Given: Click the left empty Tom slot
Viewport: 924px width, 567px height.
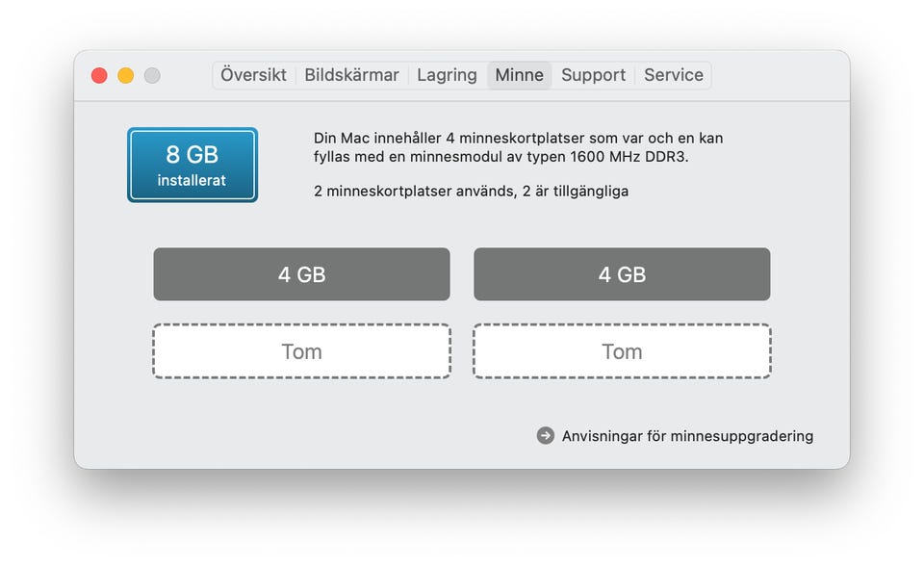Looking at the screenshot, I should tap(301, 351).
